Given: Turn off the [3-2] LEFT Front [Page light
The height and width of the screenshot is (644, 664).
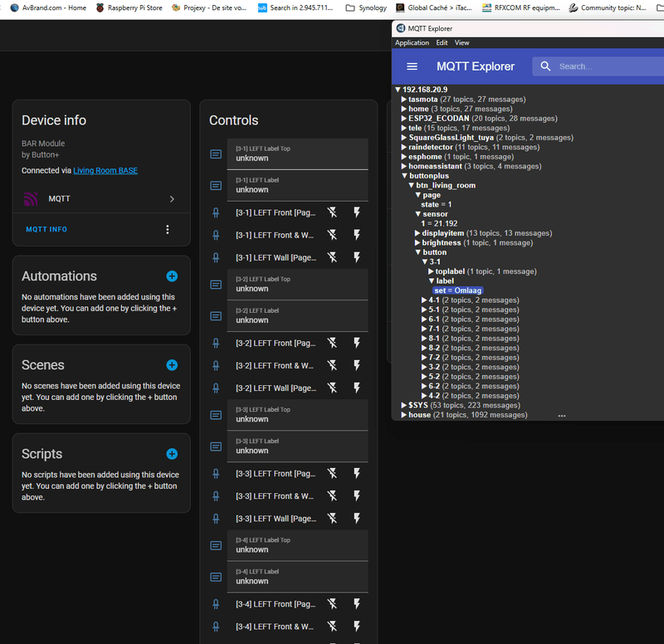Looking at the screenshot, I should click(x=333, y=343).
